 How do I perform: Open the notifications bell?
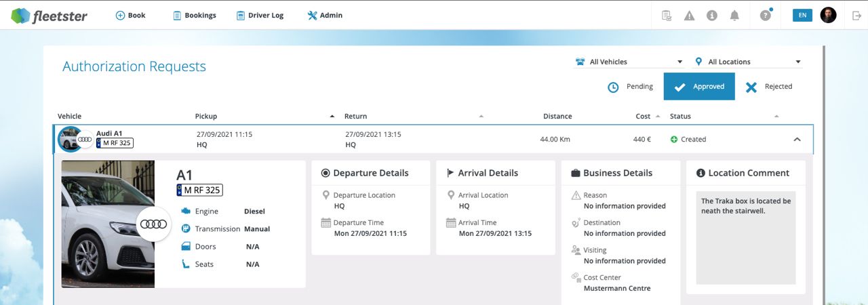point(734,15)
